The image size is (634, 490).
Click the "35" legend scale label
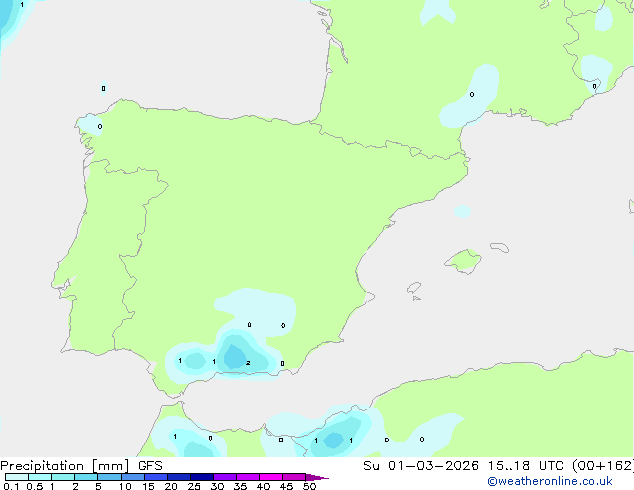coord(240,486)
